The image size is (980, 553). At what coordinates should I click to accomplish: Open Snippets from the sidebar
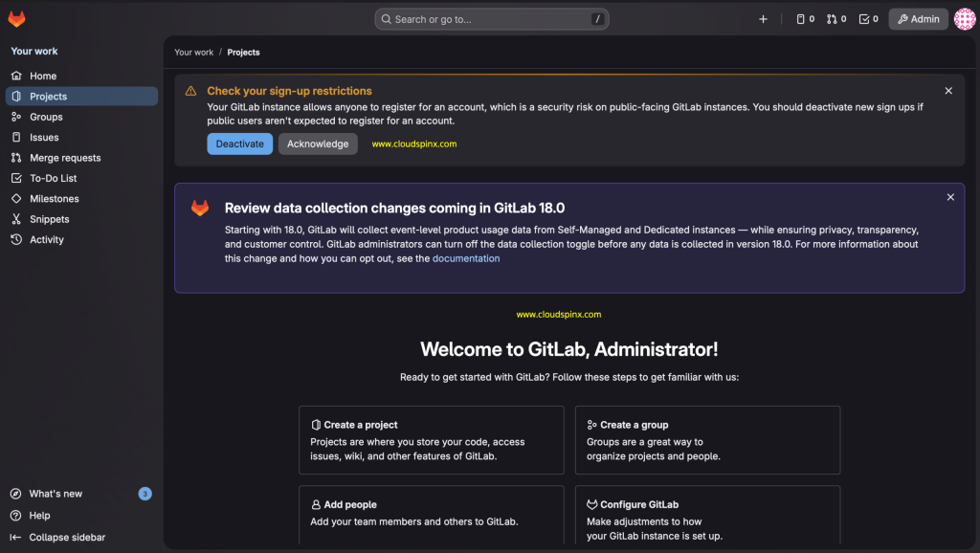tap(49, 218)
